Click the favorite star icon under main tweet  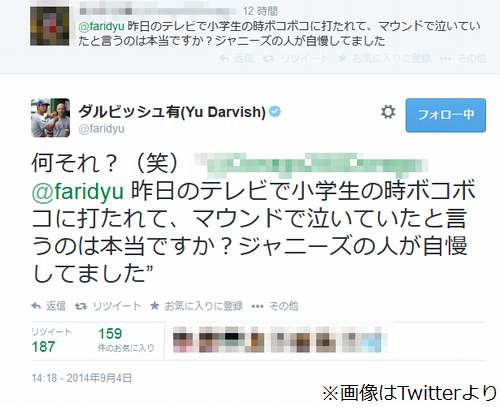coord(154,306)
